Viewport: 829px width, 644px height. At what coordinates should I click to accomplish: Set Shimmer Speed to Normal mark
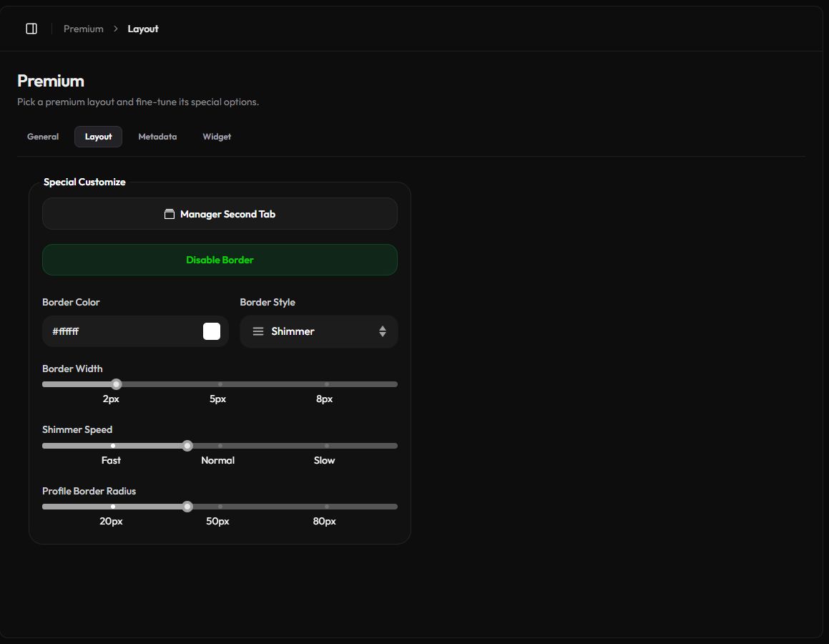tap(220, 446)
